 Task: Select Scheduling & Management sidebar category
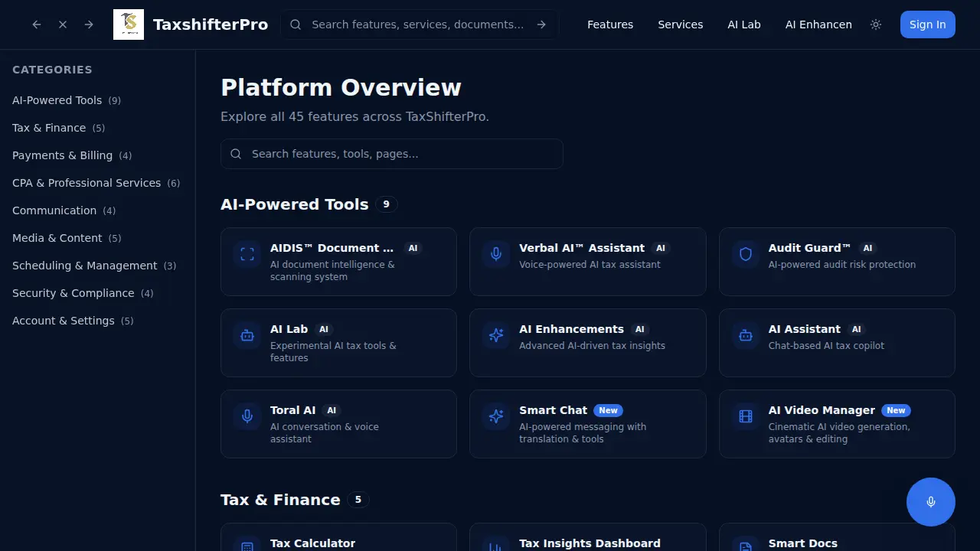94,266
